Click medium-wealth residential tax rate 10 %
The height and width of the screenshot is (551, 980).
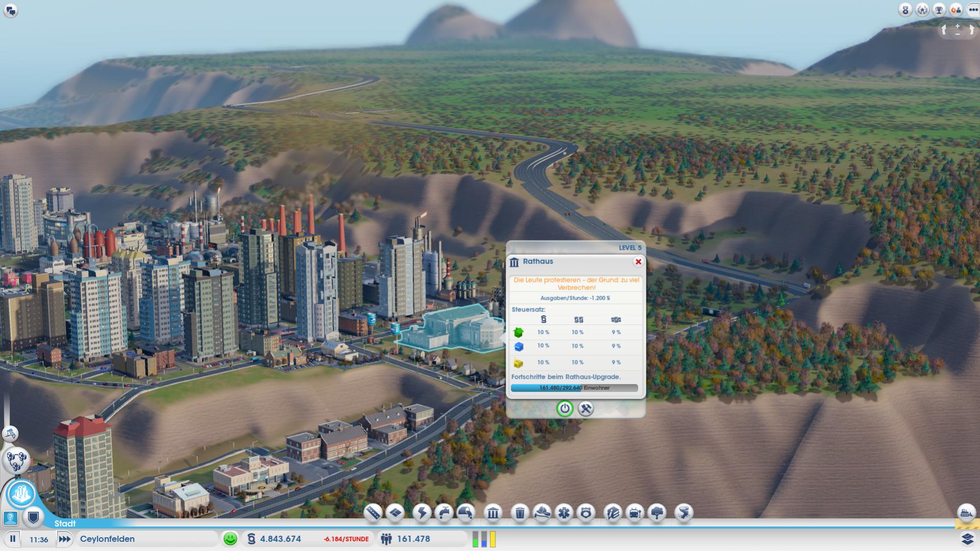pyautogui.click(x=578, y=332)
